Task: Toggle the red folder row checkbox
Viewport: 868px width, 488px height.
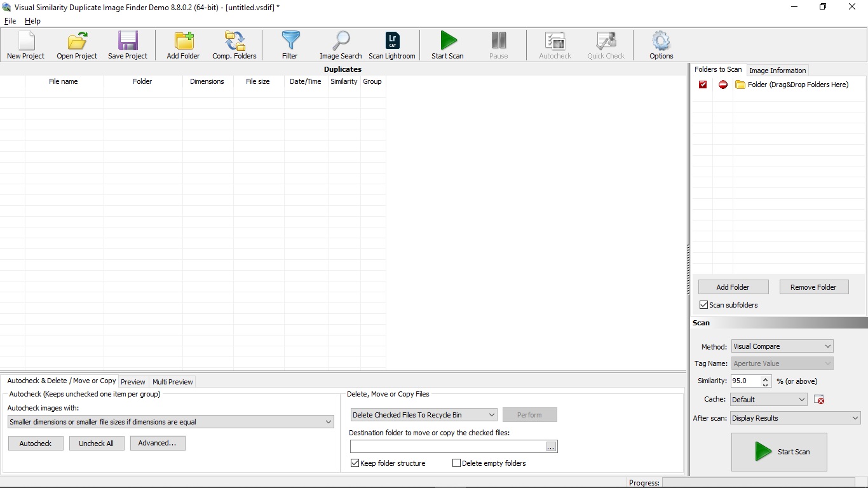Action: [703, 85]
